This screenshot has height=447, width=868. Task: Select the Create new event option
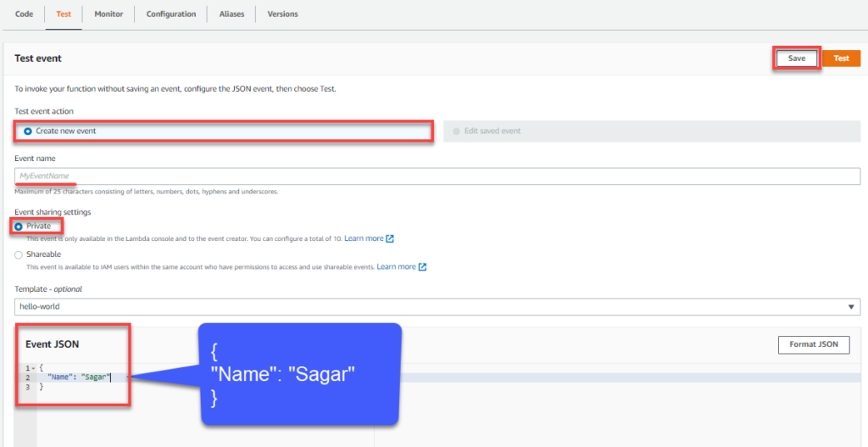point(28,131)
